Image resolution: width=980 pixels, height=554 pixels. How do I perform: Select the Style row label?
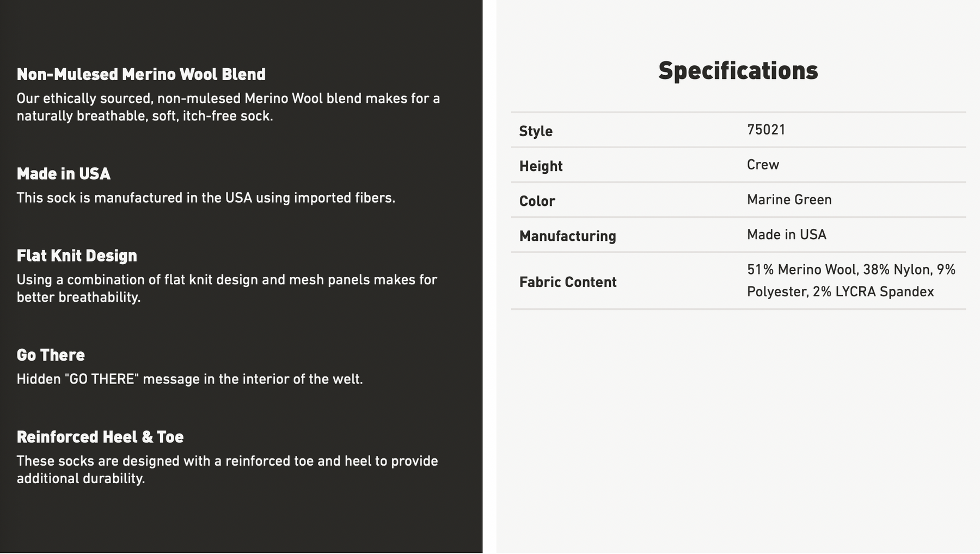point(536,131)
